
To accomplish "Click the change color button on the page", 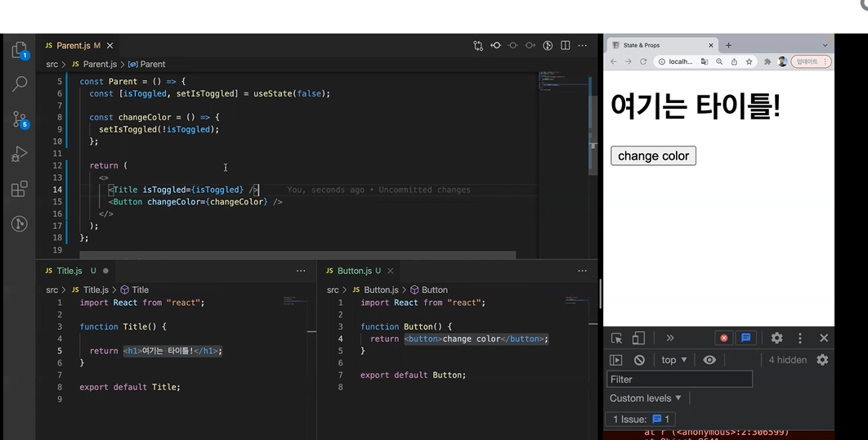I will coord(653,155).
